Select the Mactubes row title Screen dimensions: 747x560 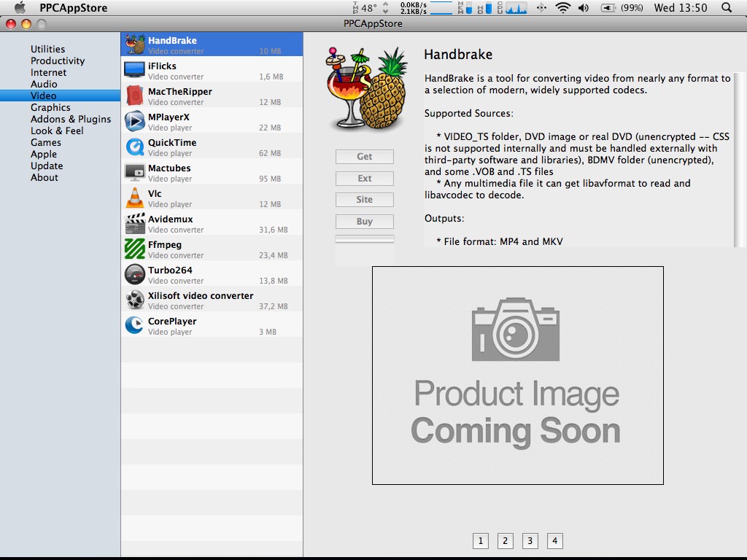pos(169,168)
